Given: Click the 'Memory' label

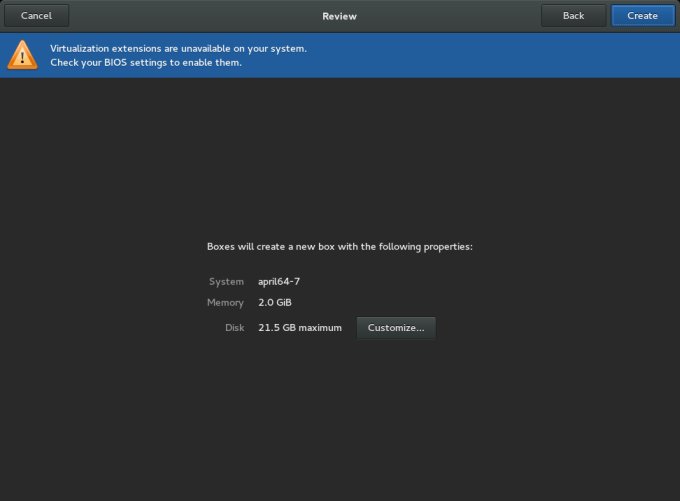Looking at the screenshot, I should click(x=226, y=303).
